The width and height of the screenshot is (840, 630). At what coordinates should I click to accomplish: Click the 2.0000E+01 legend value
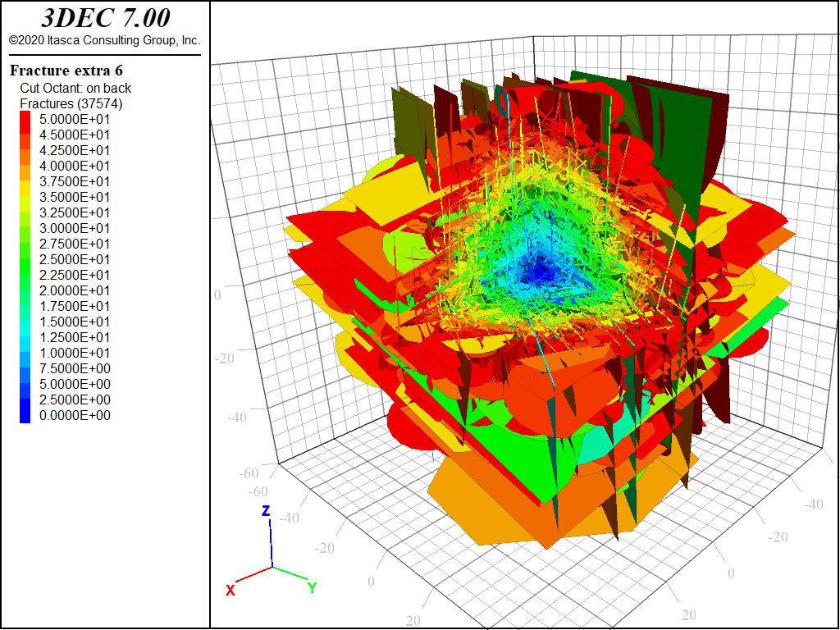[75, 290]
